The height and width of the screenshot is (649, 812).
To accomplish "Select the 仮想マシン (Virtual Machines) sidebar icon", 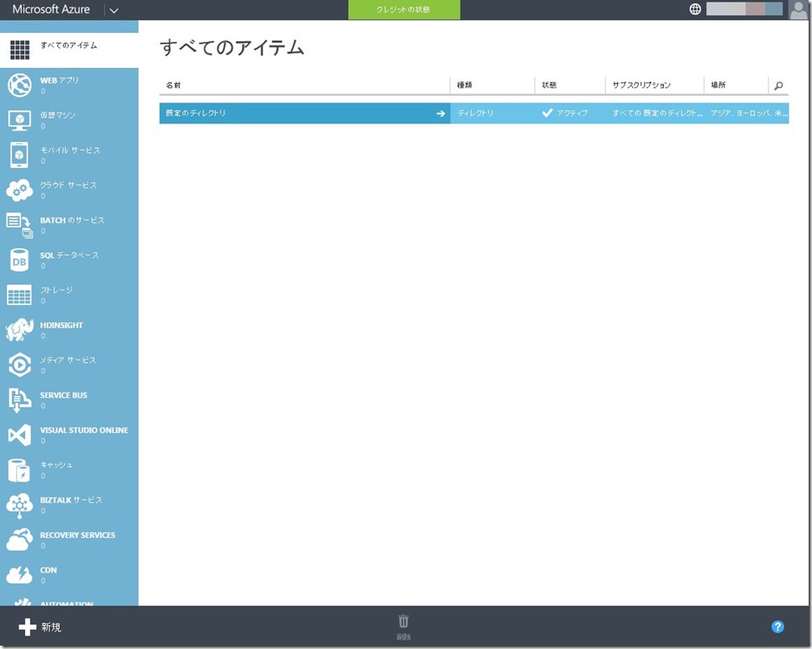I will click(x=19, y=120).
